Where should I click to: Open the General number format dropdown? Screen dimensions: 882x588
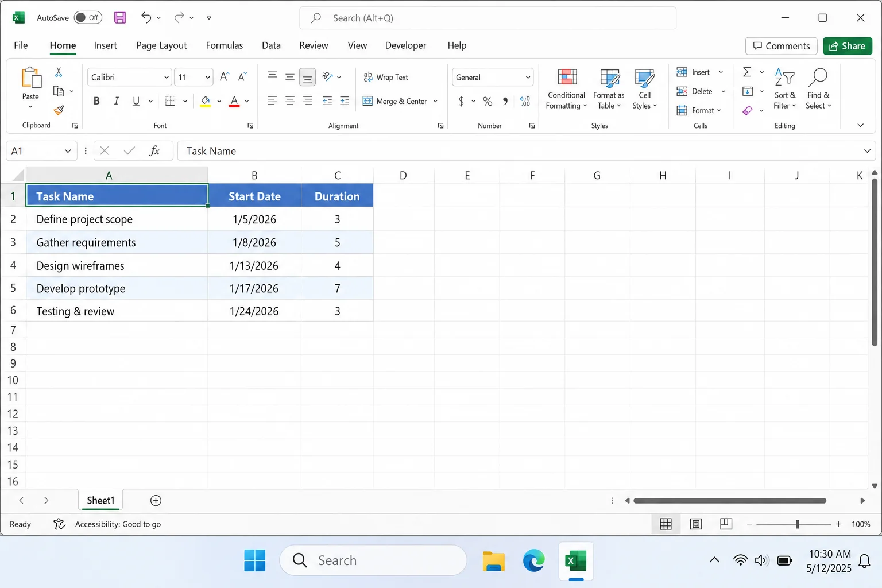click(x=528, y=78)
